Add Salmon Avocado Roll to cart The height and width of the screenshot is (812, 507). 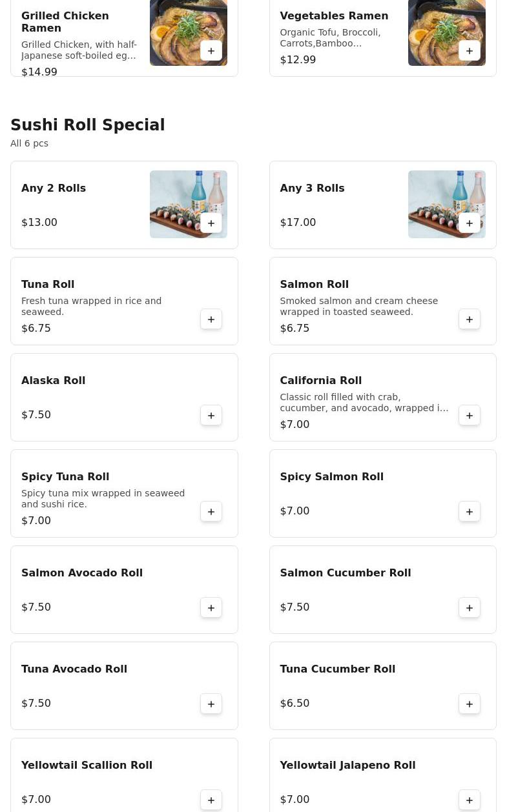(x=211, y=607)
